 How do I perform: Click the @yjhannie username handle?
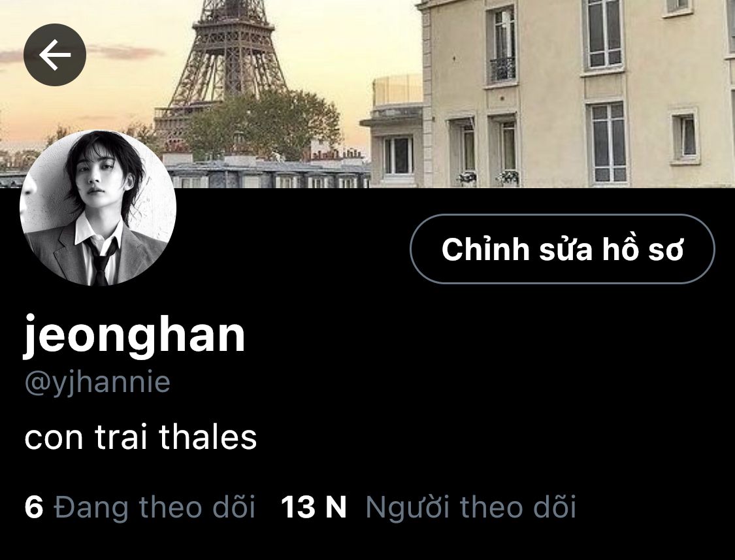coord(97,383)
